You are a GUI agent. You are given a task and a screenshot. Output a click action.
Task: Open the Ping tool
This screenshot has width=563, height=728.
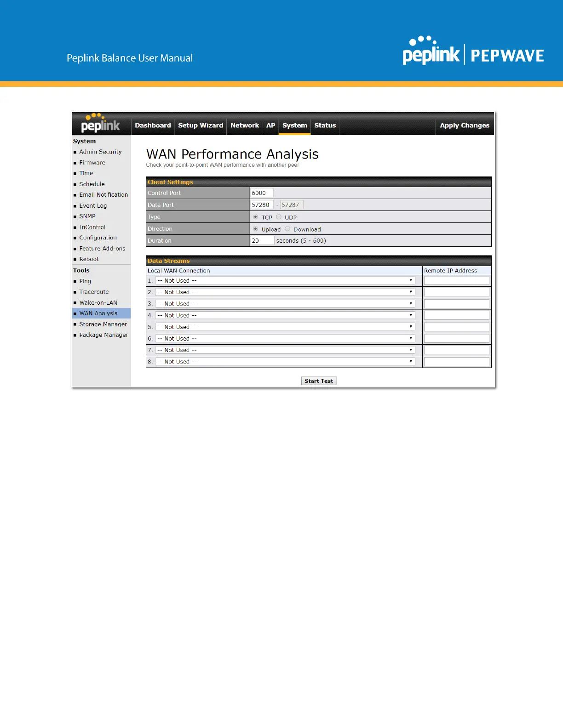coord(85,281)
